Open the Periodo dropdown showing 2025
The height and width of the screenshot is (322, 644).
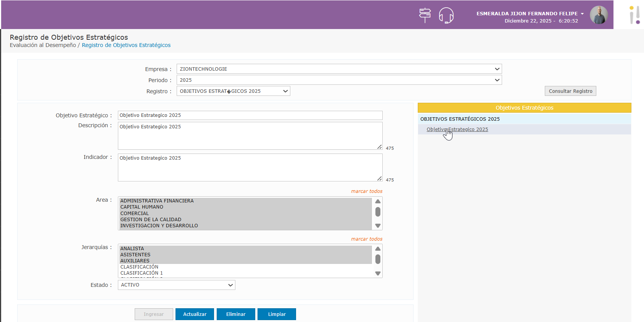(339, 80)
